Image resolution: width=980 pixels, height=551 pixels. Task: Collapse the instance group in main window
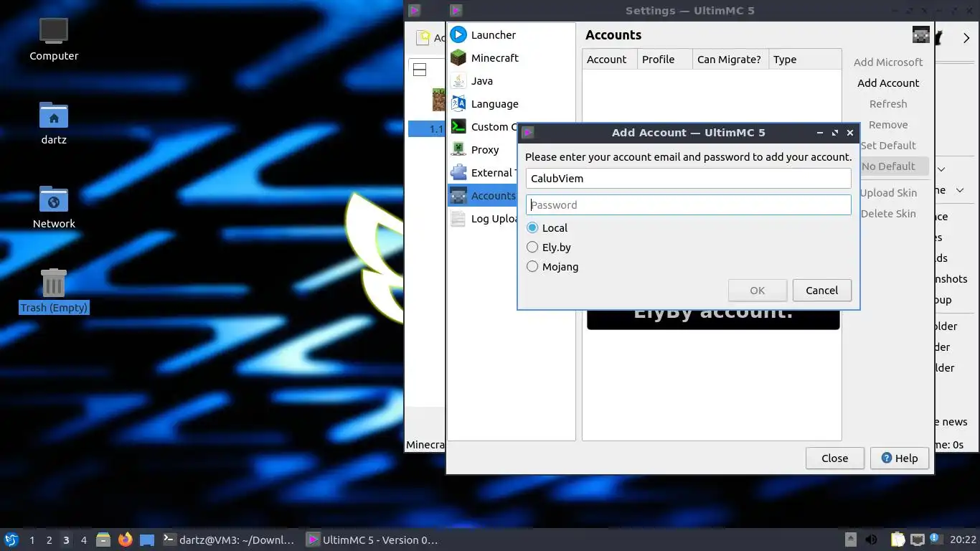click(420, 70)
